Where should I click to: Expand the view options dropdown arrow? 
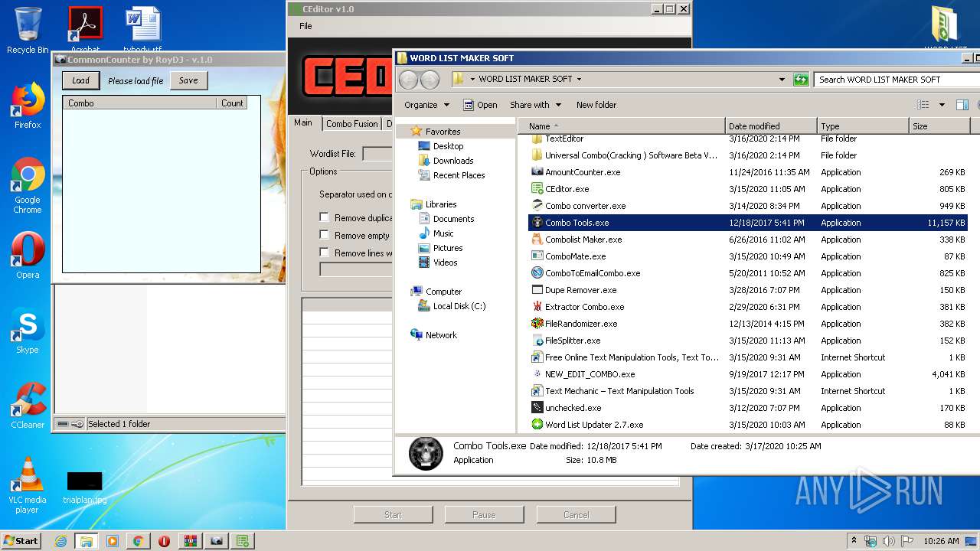point(942,105)
